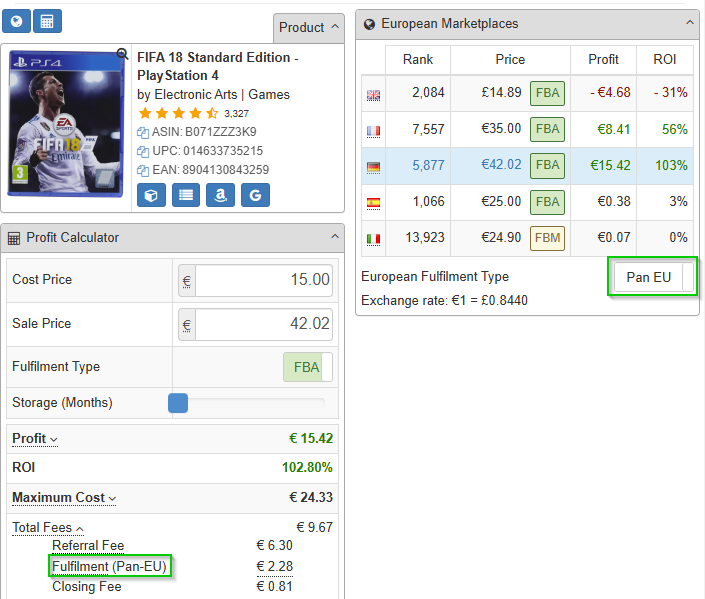Click the Fulfilment (Pan-EU) fee label
Viewport: 705px width, 599px height.
(x=109, y=566)
